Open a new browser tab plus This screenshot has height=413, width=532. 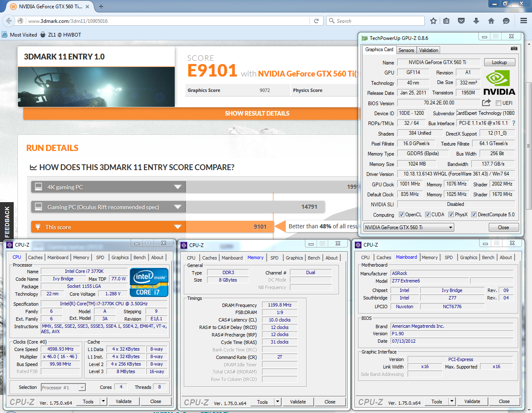coord(101,6)
